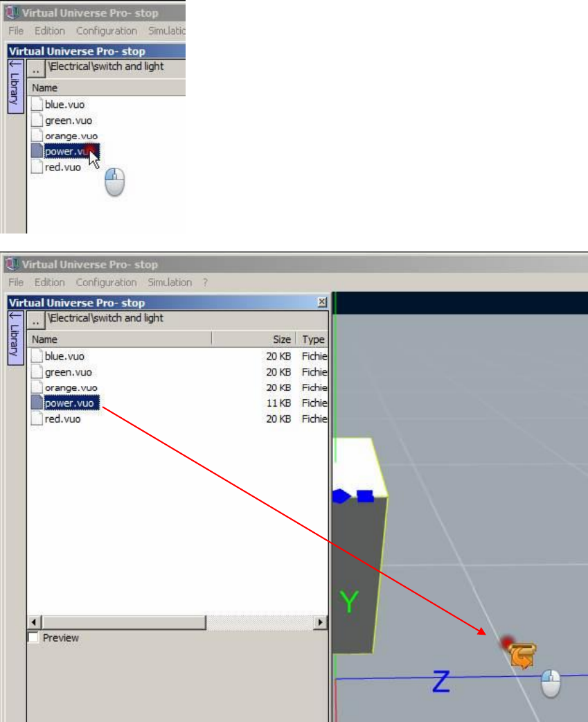Open Configuration menu in upper window

(x=107, y=31)
